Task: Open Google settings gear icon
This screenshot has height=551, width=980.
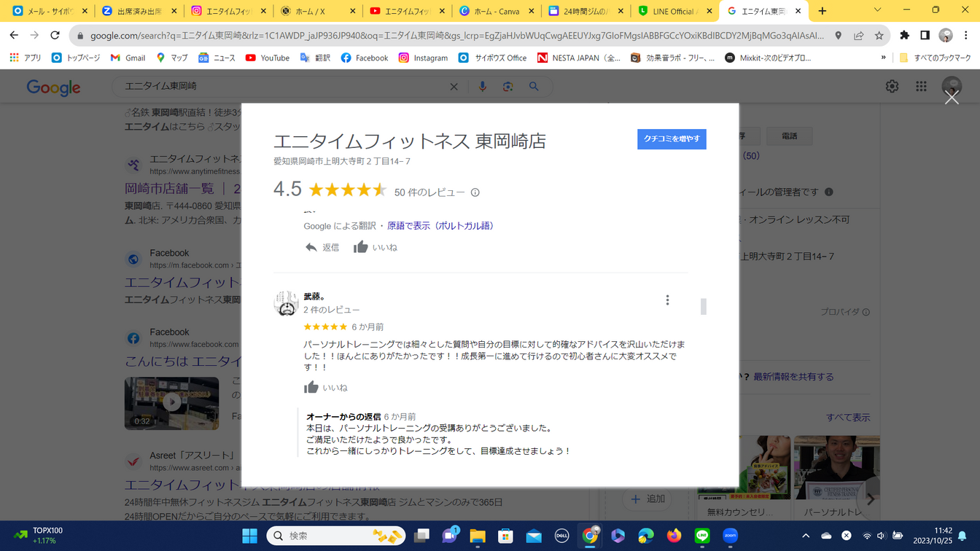Action: click(x=892, y=86)
